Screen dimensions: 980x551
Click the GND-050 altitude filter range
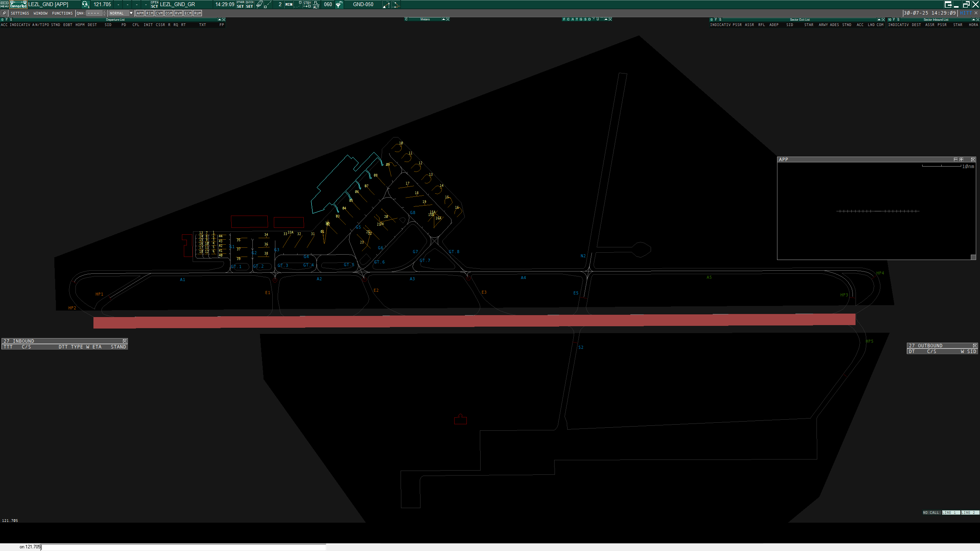click(x=363, y=4)
